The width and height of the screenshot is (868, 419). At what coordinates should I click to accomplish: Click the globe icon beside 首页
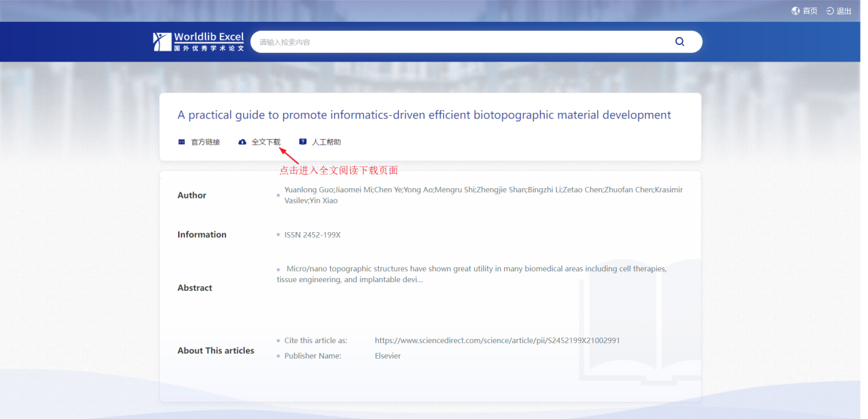[x=795, y=11]
